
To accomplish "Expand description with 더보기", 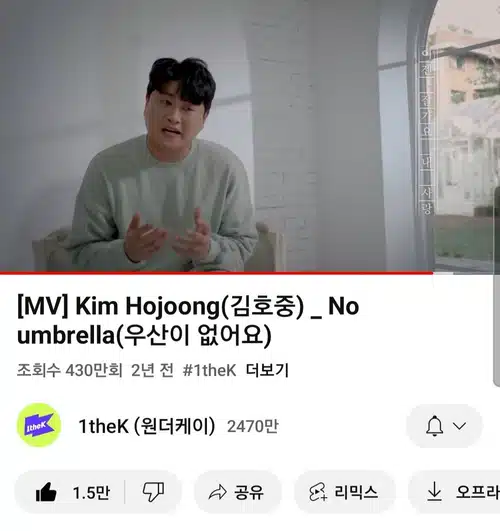I will pos(267,370).
